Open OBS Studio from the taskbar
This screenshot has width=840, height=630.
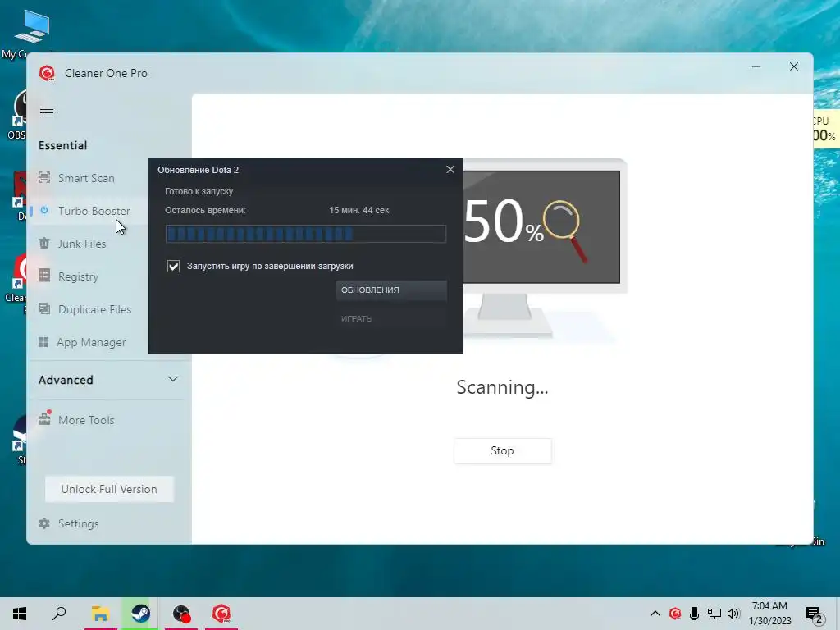(x=181, y=614)
